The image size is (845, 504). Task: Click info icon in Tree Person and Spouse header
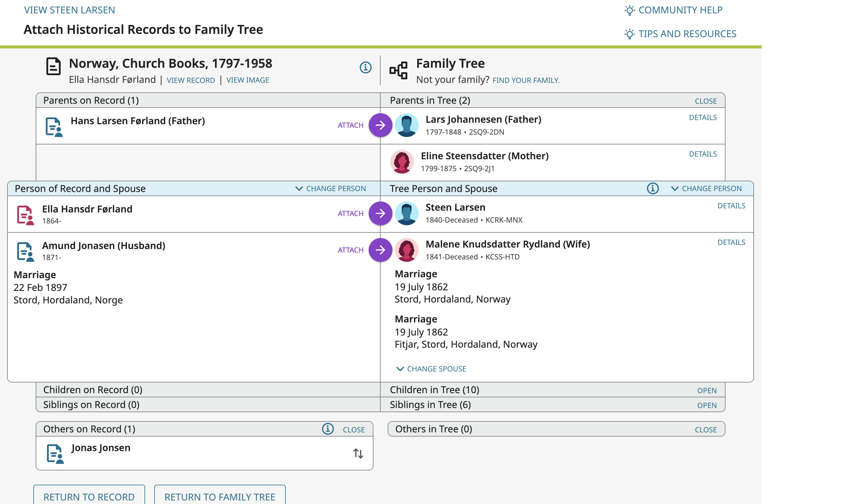coord(652,188)
